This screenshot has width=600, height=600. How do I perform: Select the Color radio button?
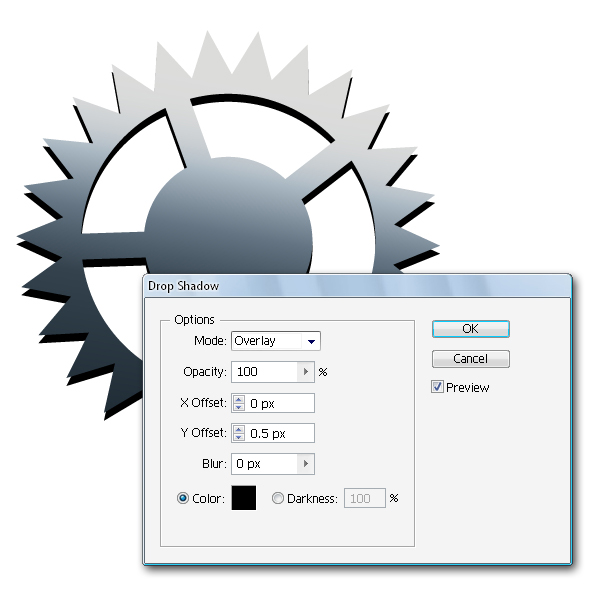click(183, 498)
